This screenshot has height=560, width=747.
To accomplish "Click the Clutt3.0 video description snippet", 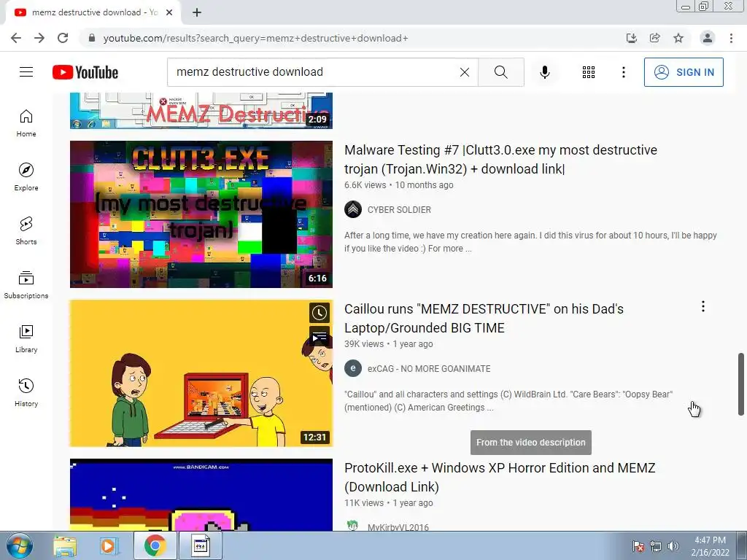I will [x=531, y=242].
